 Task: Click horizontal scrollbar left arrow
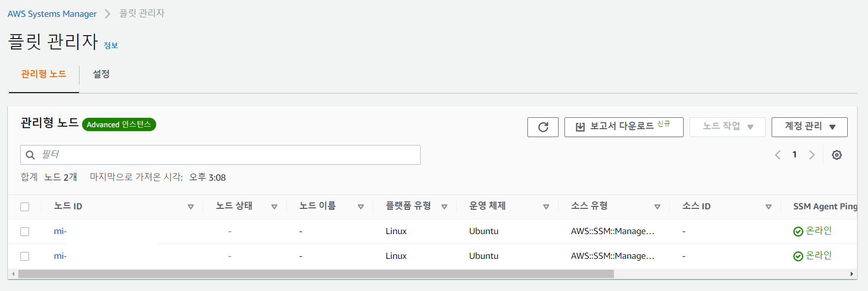pyautogui.click(x=13, y=274)
